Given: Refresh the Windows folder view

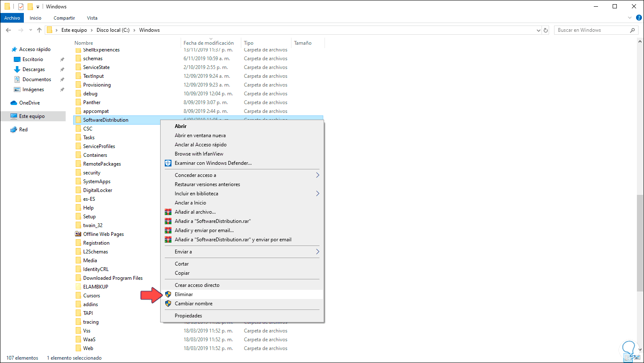Looking at the screenshot, I should (x=545, y=30).
